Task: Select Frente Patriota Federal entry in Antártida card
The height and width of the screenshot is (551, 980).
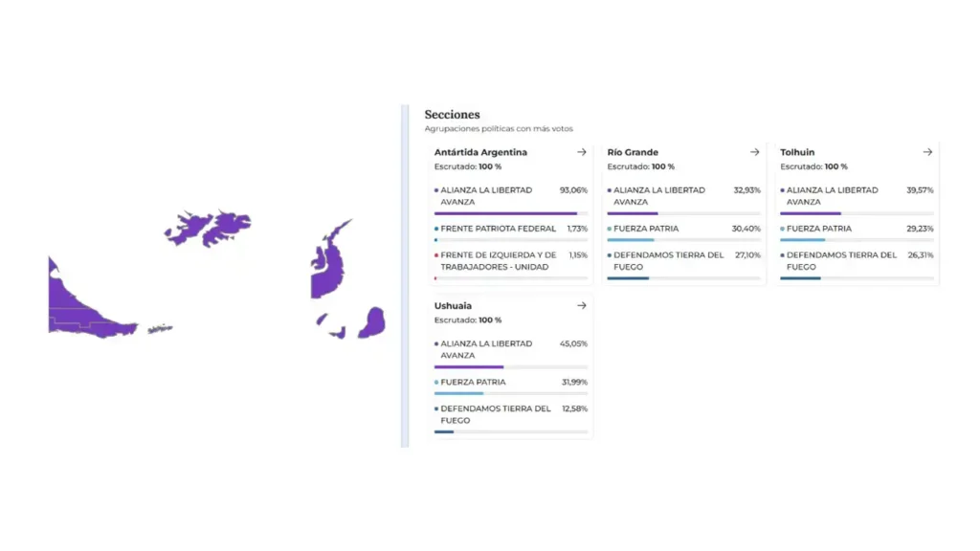Action: (498, 229)
